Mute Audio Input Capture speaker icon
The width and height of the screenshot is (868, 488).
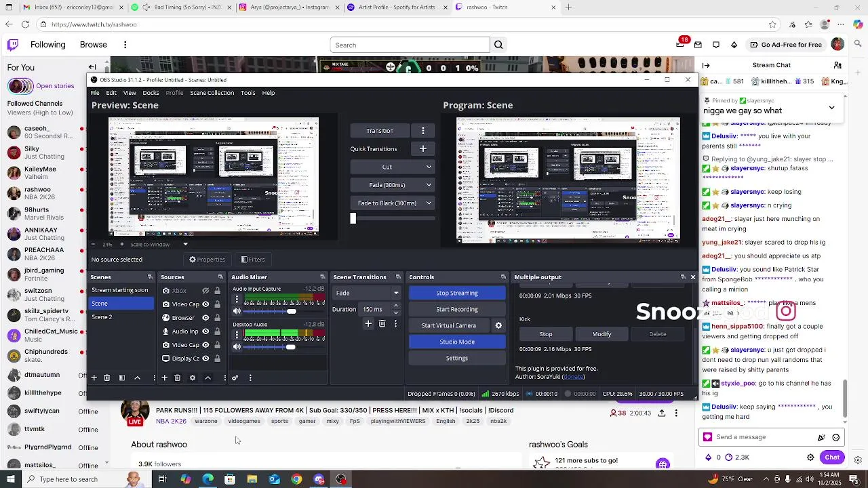[237, 311]
